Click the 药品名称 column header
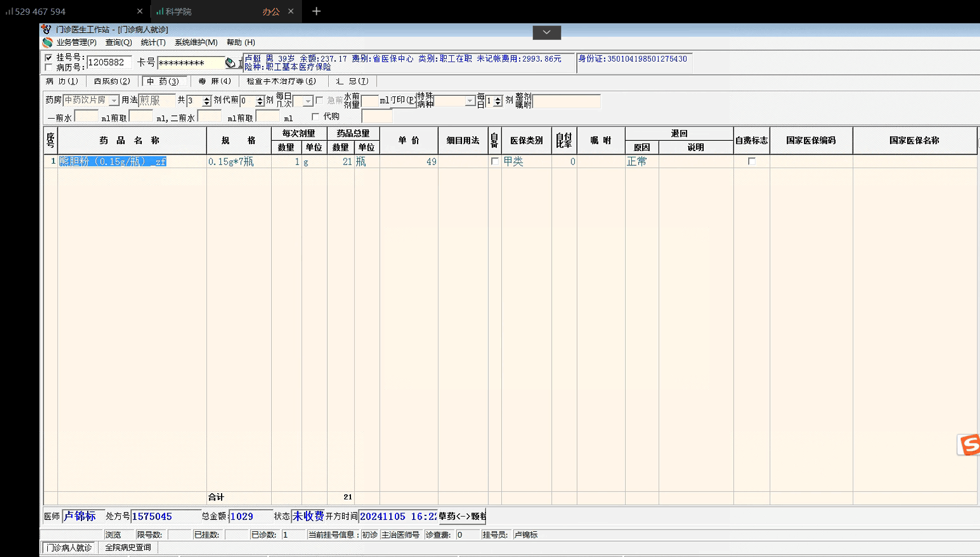The image size is (980, 557). [132, 140]
